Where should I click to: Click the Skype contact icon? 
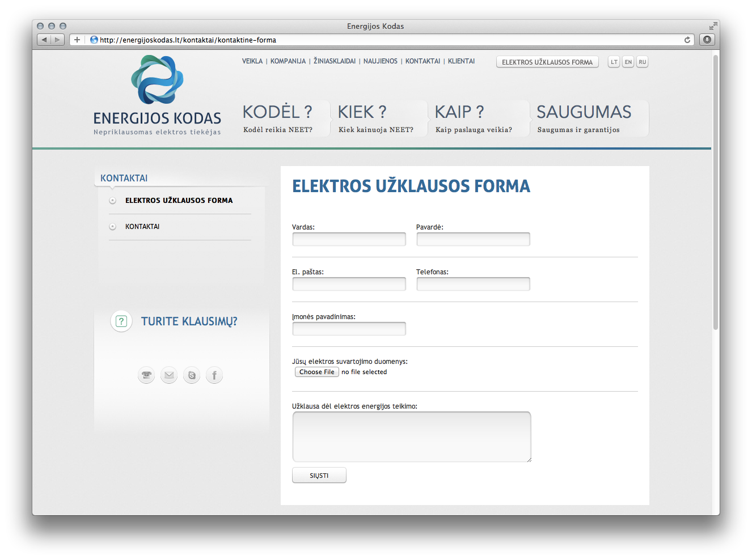(x=192, y=375)
